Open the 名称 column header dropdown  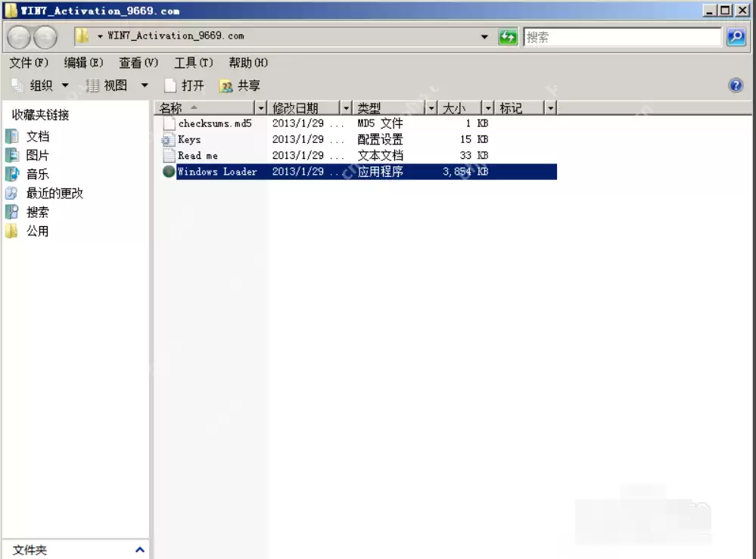261,107
